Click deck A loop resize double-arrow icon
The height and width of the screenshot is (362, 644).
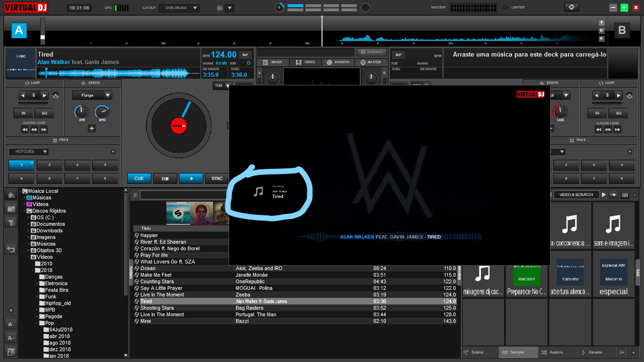[34, 130]
